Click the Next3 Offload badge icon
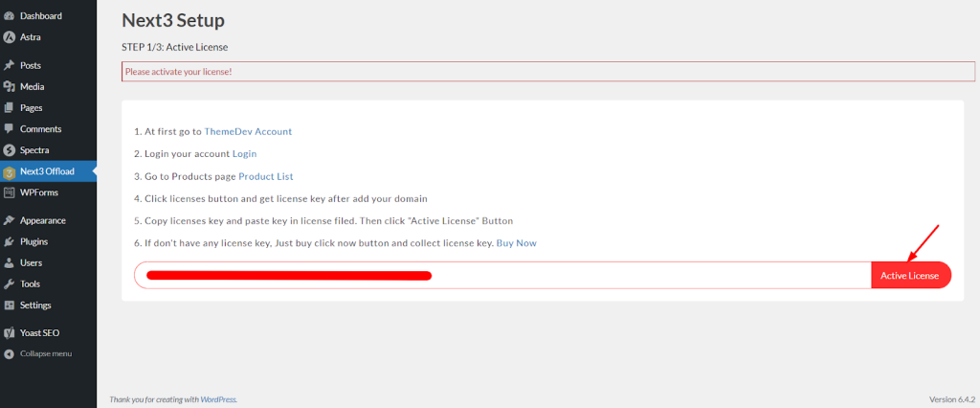 point(9,172)
